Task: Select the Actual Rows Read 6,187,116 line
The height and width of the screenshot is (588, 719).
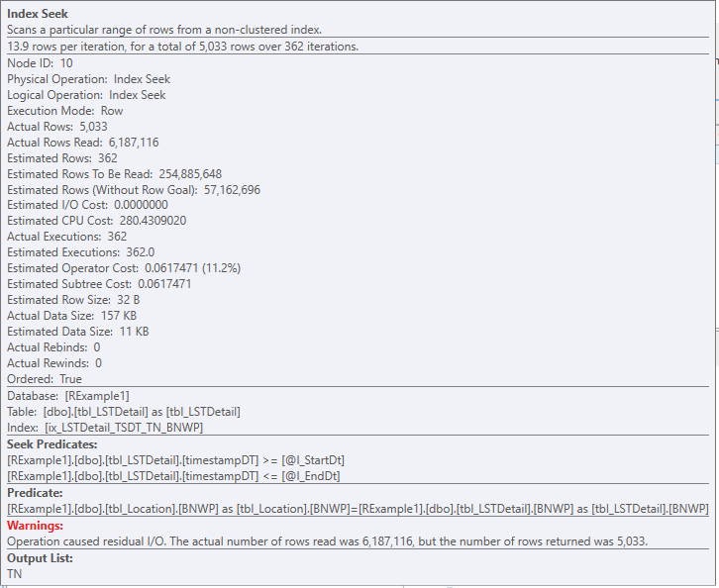Action: (x=83, y=143)
